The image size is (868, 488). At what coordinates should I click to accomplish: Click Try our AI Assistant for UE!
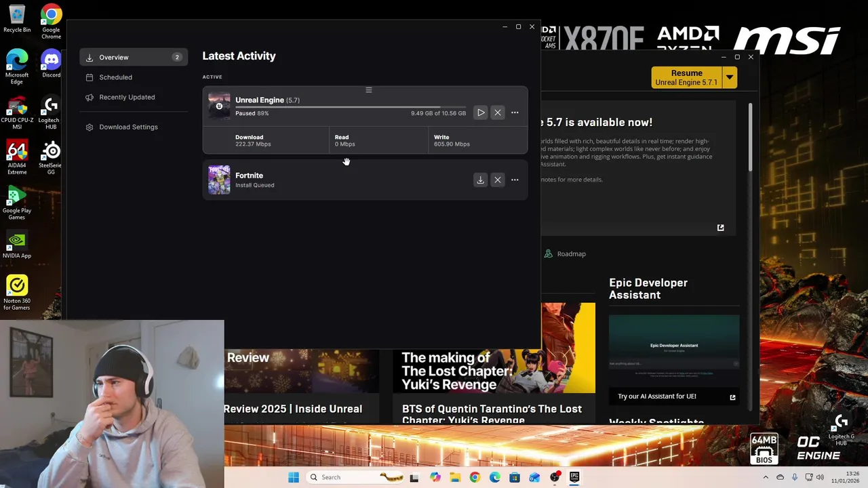(656, 396)
